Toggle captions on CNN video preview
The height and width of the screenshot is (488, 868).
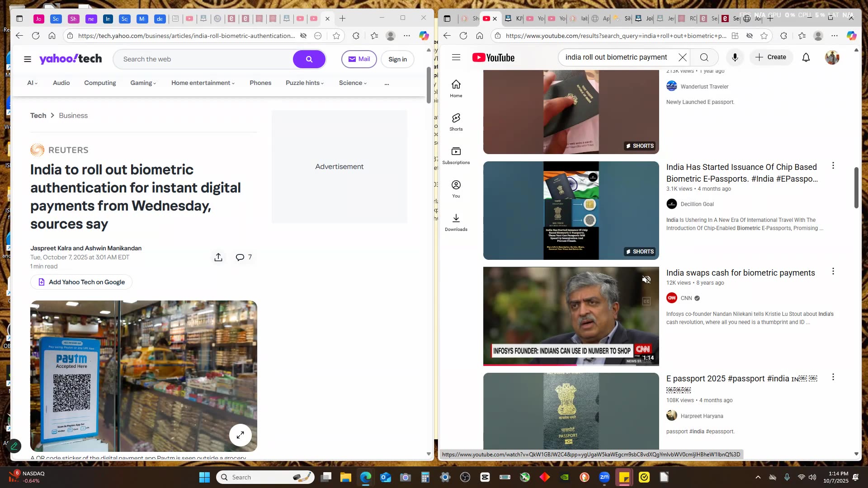[x=646, y=301]
